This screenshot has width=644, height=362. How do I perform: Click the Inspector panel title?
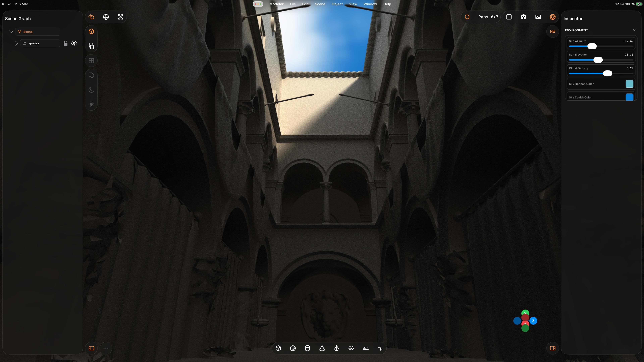[x=573, y=19]
